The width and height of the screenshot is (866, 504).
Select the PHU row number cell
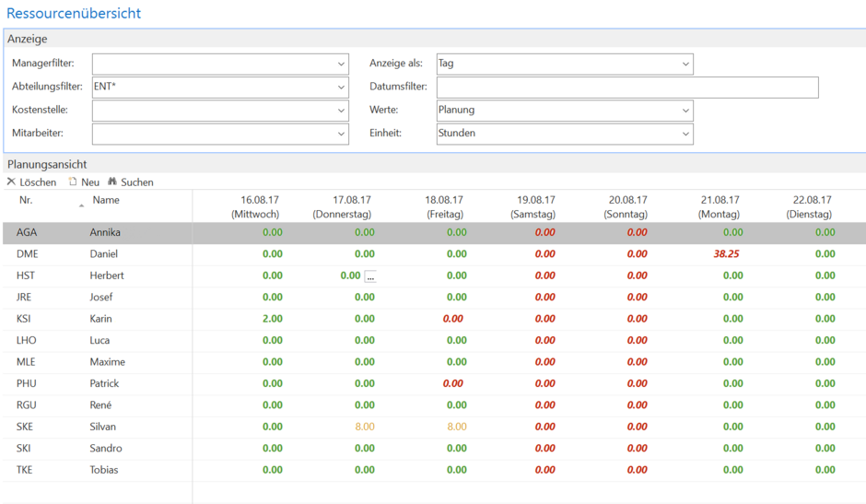click(26, 383)
